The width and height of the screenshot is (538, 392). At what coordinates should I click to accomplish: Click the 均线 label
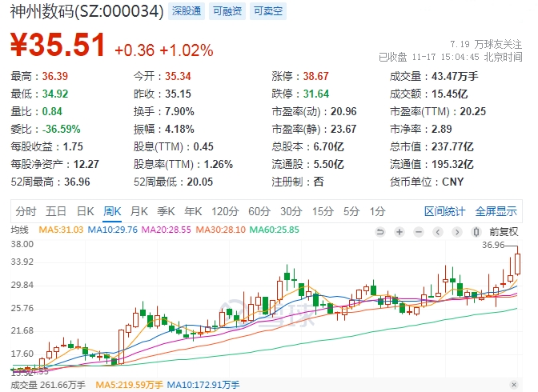tap(19, 230)
